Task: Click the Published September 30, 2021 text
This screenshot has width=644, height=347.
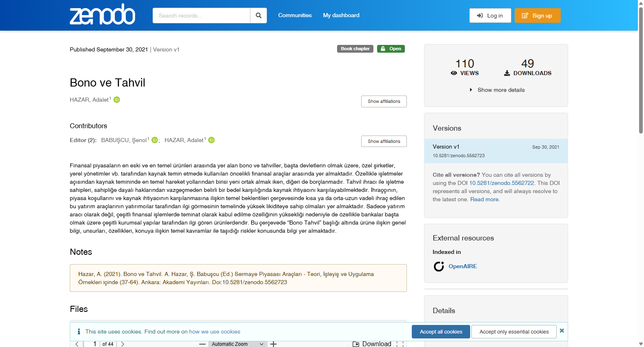Action: pos(109,49)
